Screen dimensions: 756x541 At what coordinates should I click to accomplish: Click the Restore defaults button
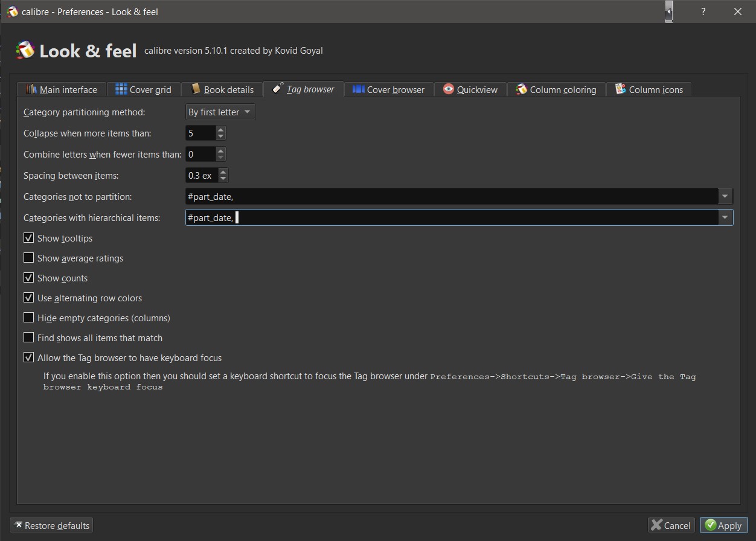pos(51,525)
